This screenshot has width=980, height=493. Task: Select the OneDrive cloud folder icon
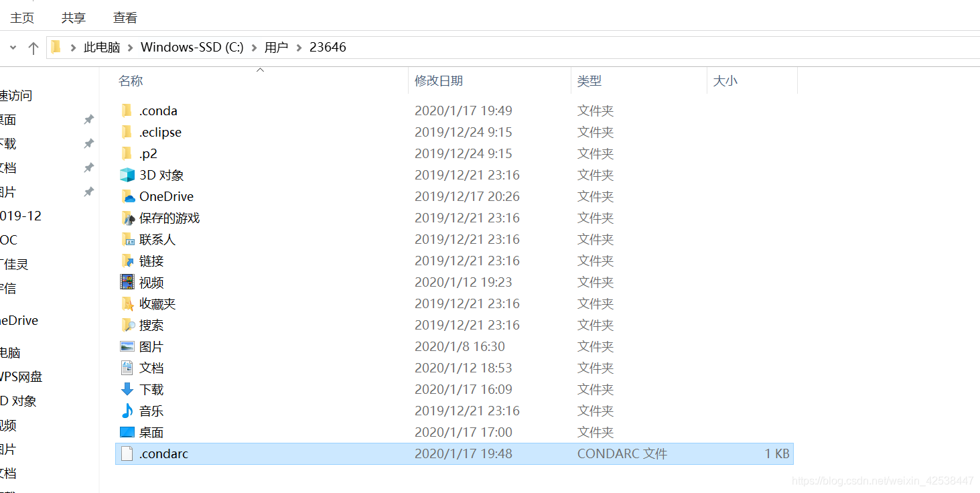127,196
